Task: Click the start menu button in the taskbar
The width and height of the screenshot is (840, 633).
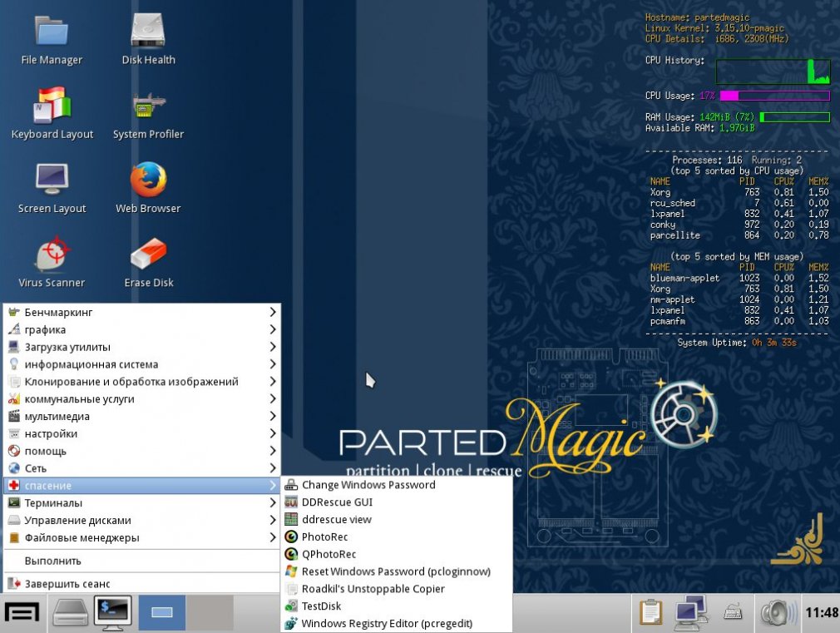Action: 22,612
